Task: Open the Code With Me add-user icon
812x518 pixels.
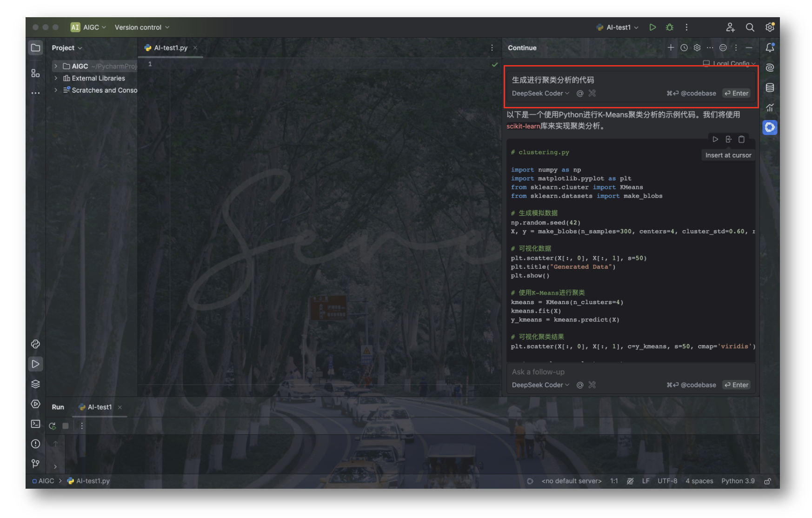Action: (x=730, y=27)
